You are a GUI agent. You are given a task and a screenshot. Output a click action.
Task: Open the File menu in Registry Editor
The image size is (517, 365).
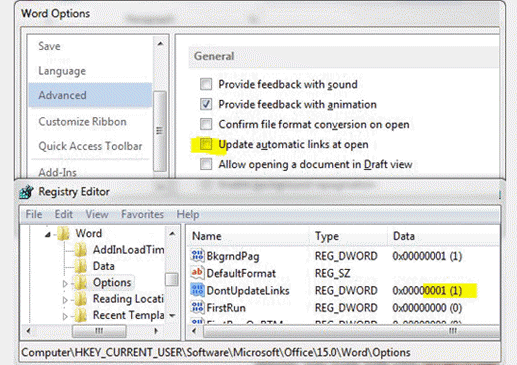(34, 214)
